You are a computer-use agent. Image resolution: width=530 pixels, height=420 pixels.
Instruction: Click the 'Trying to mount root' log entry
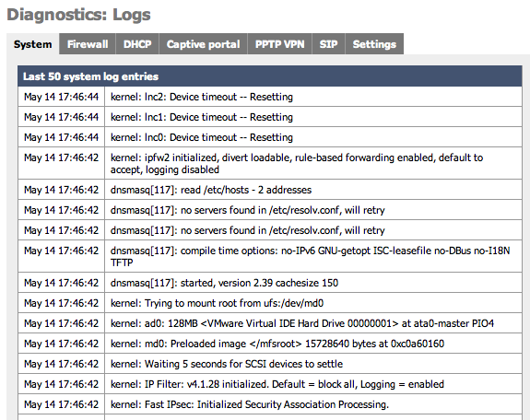pyautogui.click(x=270, y=303)
